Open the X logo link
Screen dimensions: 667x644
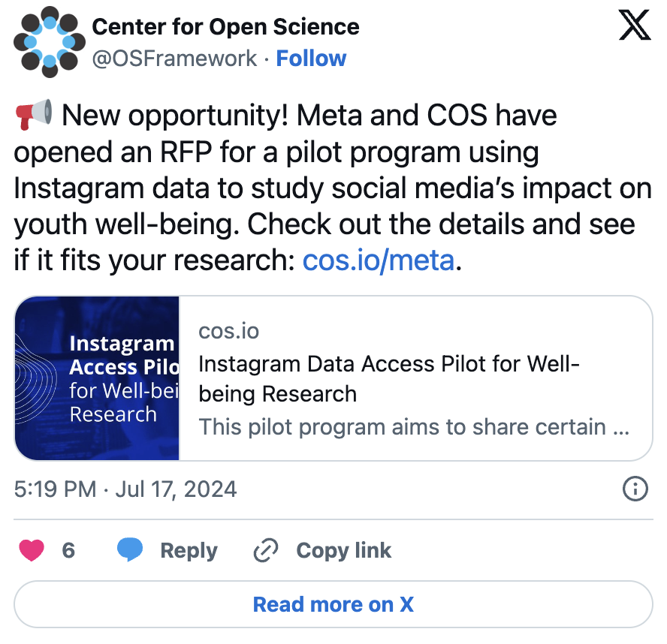[x=634, y=28]
